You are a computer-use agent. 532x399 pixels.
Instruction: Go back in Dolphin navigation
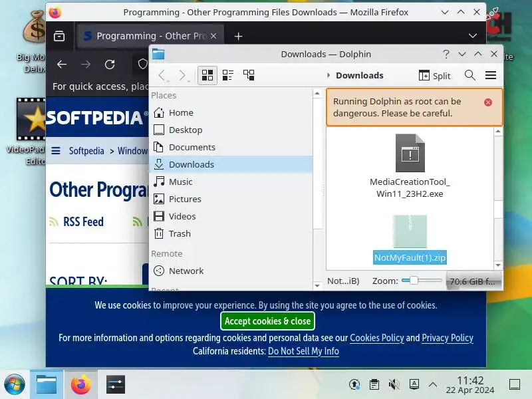162,75
